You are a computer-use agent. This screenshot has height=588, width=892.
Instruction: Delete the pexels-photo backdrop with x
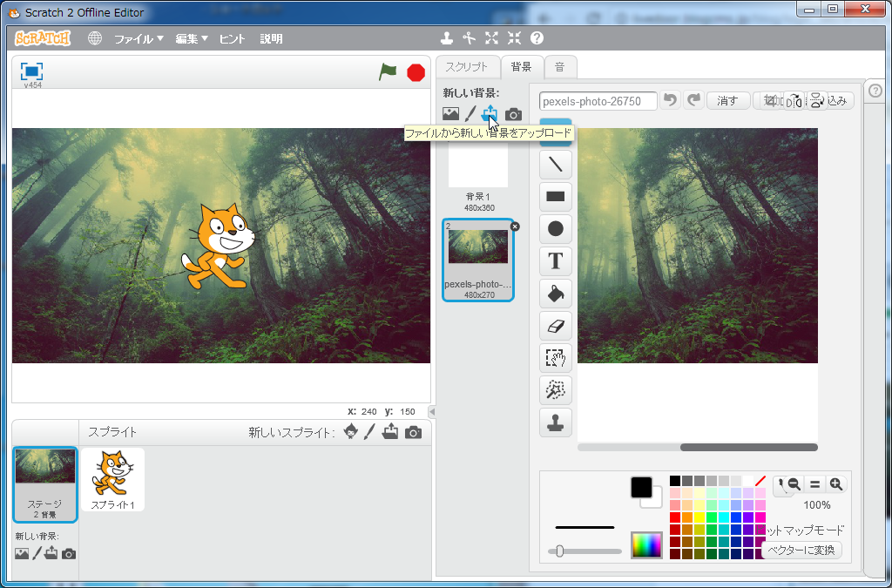[x=515, y=226]
